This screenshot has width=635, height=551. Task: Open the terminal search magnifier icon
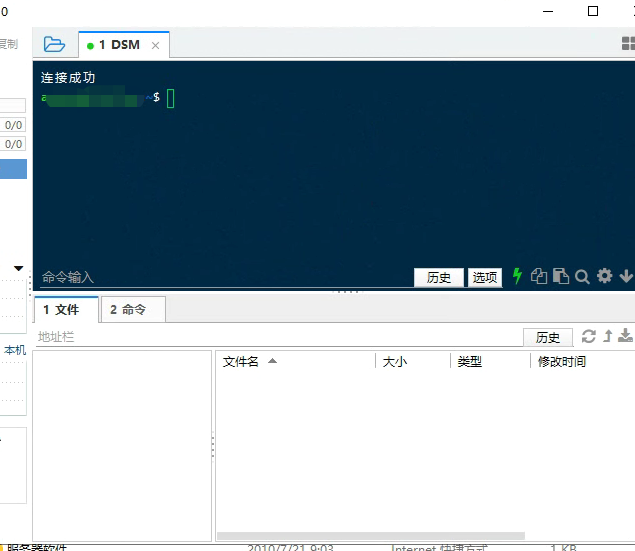[x=582, y=277]
